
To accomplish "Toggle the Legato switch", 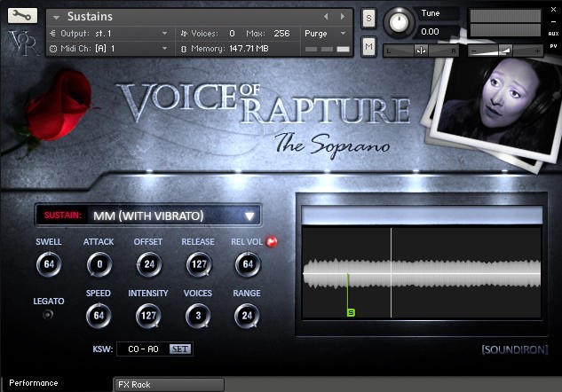I will (48, 315).
